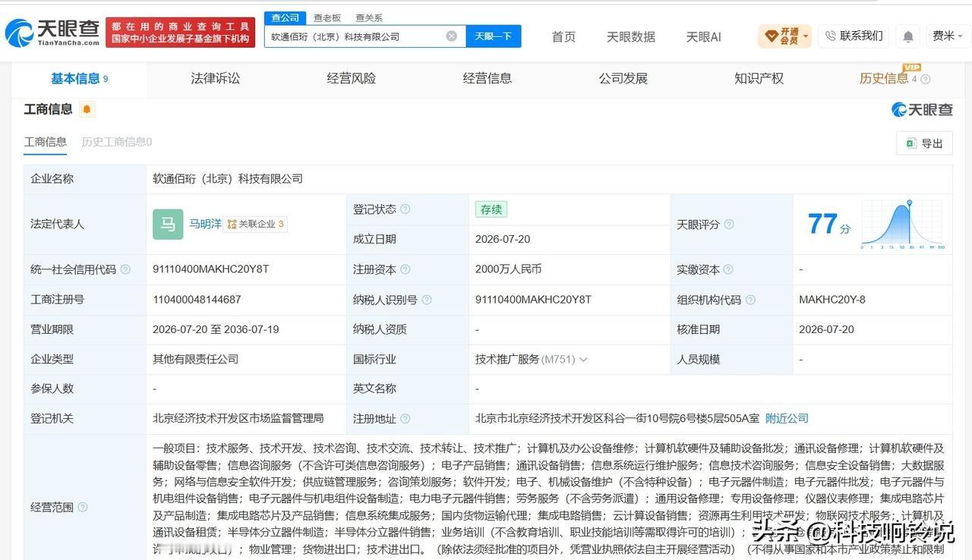Image resolution: width=972 pixels, height=560 pixels.
Task: Switch to the 历史工商信息0 sub-tab
Action: click(x=117, y=142)
